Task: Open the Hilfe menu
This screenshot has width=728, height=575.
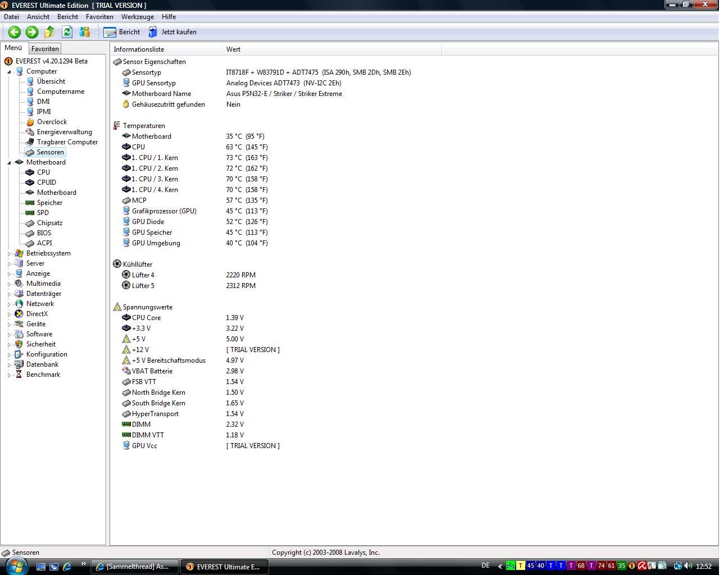Action: [x=169, y=17]
